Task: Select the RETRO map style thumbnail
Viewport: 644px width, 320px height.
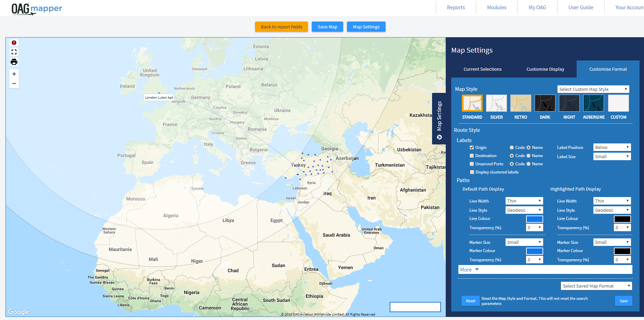Action: pos(521,103)
